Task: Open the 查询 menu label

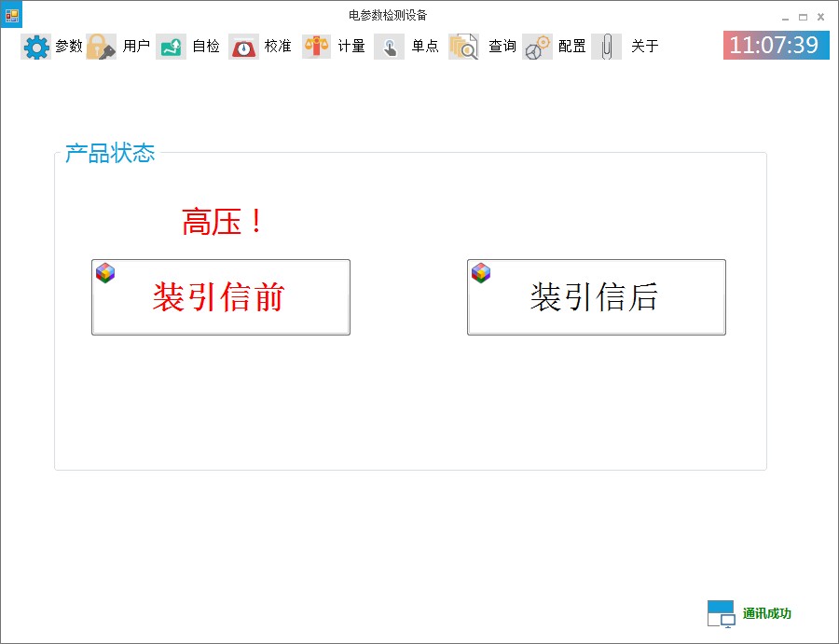Action: click(x=502, y=46)
